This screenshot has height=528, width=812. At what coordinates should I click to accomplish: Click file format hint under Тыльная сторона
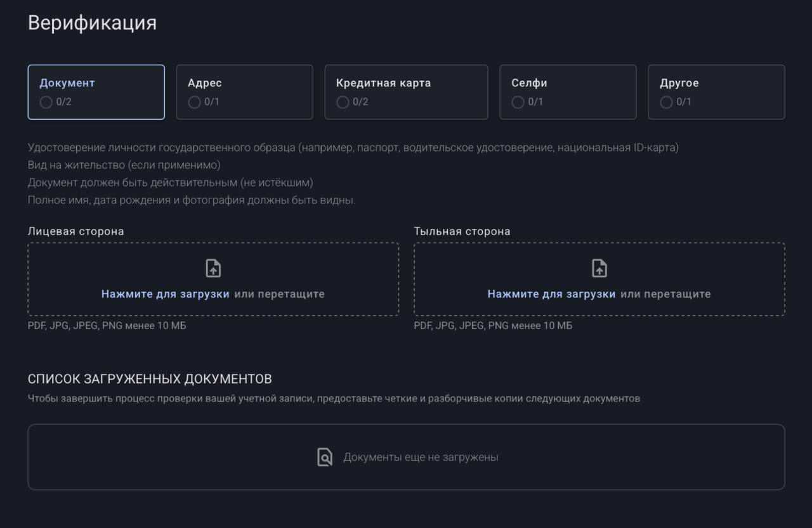(x=493, y=326)
